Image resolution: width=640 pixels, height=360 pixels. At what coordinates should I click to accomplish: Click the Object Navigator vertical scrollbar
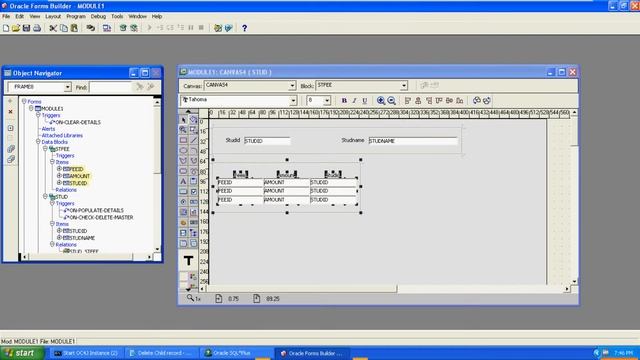157,176
